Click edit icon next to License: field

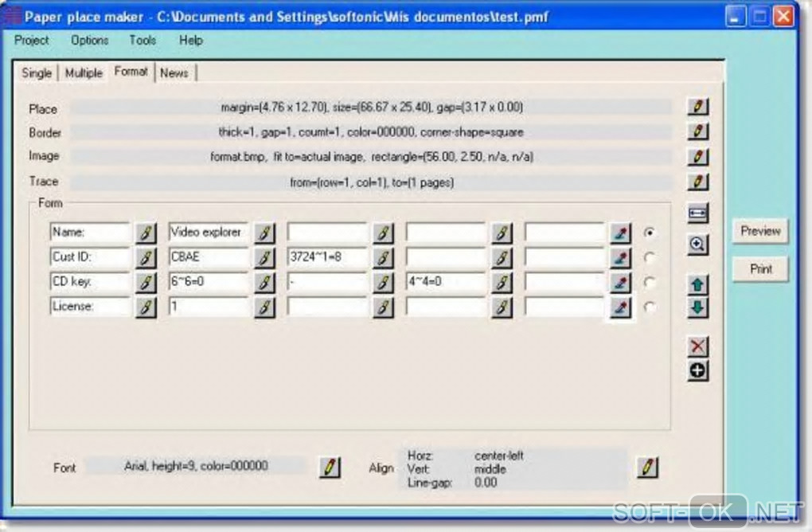[146, 307]
